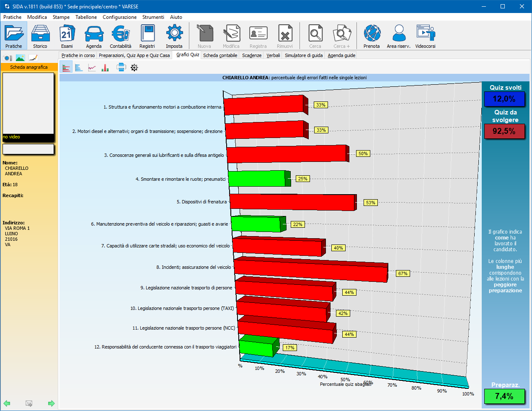
Task: Open the Tabellone menu
Action: 86,17
